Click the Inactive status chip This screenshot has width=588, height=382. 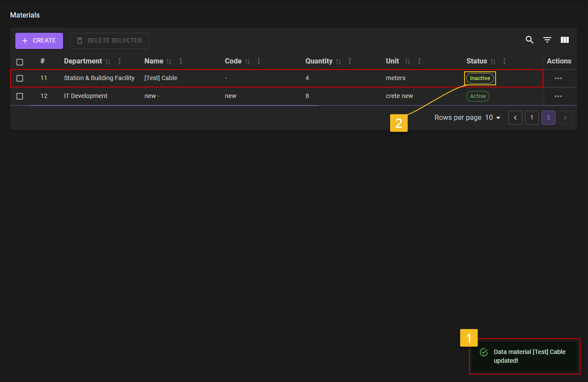480,78
